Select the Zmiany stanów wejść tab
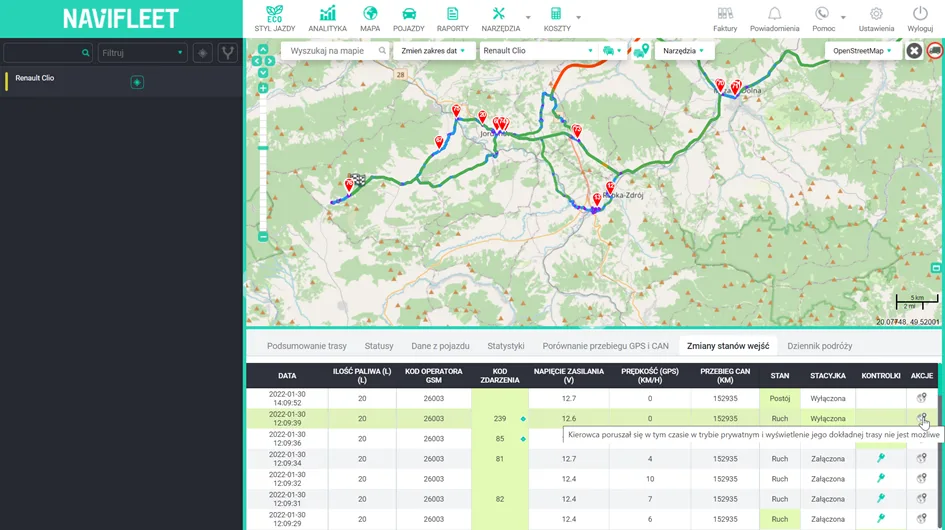 [728, 346]
